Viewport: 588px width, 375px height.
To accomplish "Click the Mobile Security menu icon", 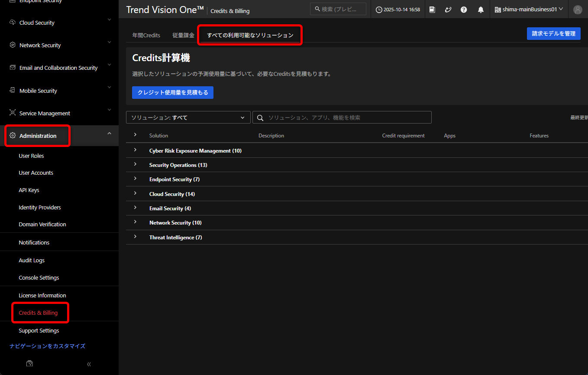I will 13,91.
